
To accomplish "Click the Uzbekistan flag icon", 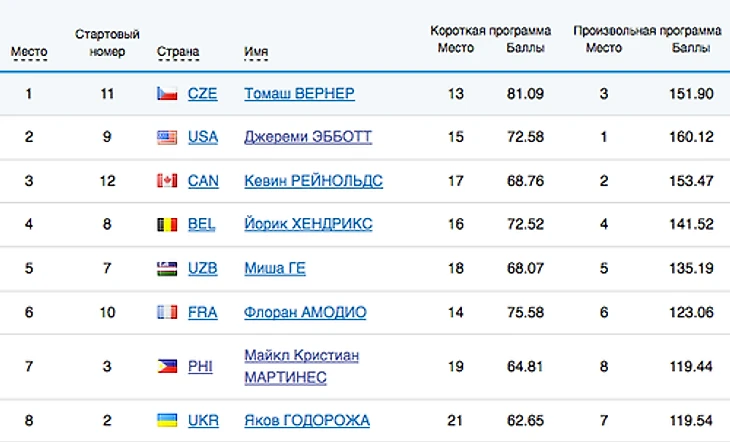I will click(x=167, y=268).
